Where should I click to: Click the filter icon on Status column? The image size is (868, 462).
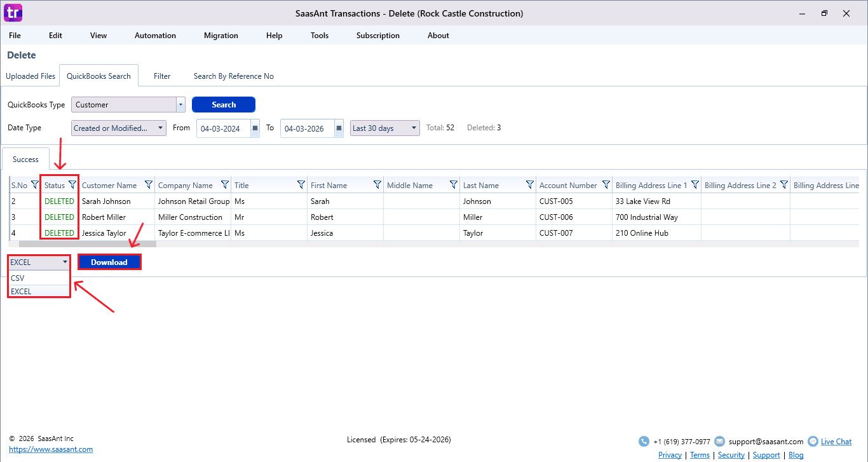(x=72, y=185)
